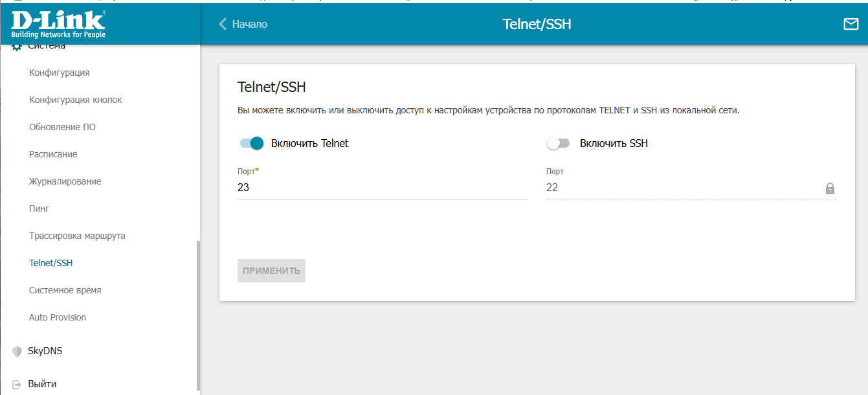Click the lock icon in SSH port field

pos(830,188)
